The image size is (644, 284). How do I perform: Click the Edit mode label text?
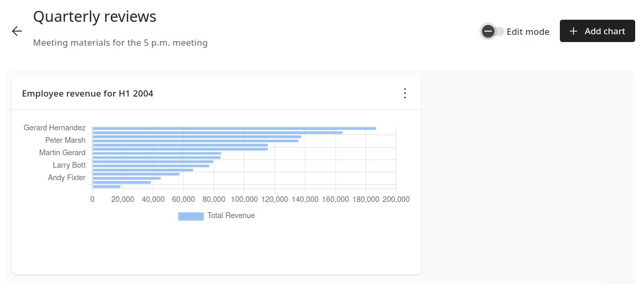point(528,32)
